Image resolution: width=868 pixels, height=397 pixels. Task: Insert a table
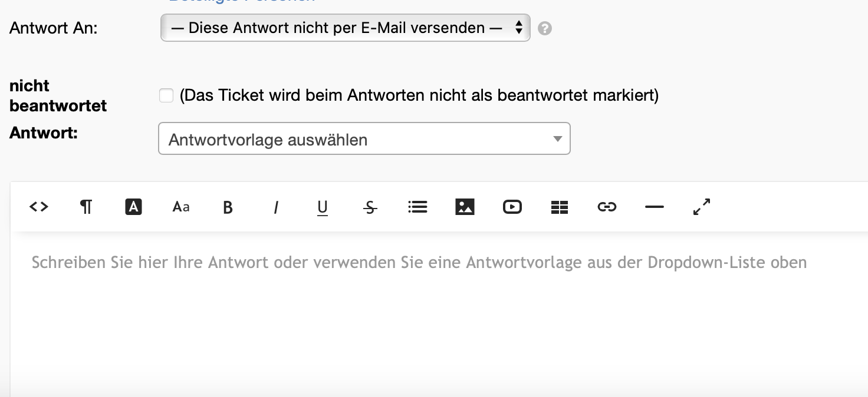pyautogui.click(x=559, y=207)
